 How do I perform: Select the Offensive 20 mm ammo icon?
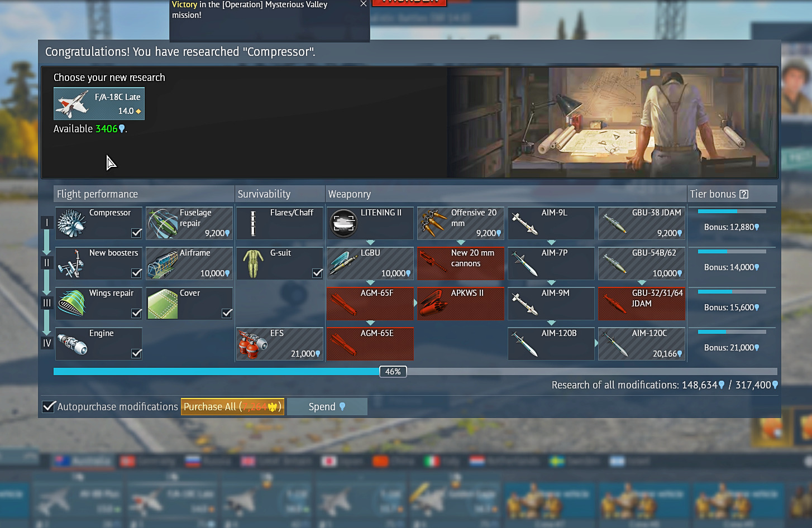click(433, 223)
